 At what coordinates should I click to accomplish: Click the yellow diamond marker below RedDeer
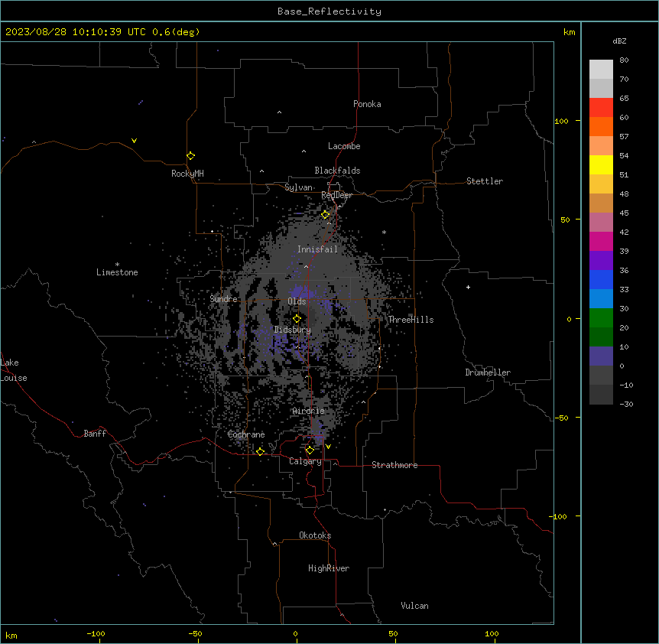(x=326, y=215)
